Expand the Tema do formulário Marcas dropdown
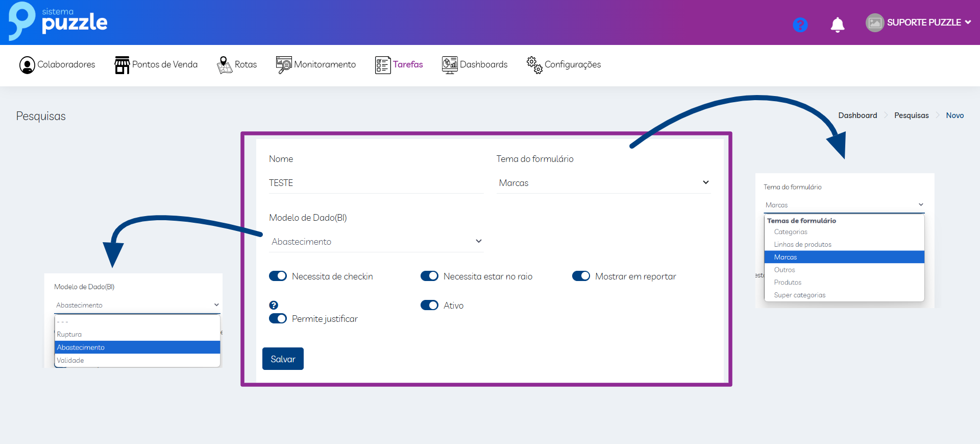980x444 pixels. 603,183
